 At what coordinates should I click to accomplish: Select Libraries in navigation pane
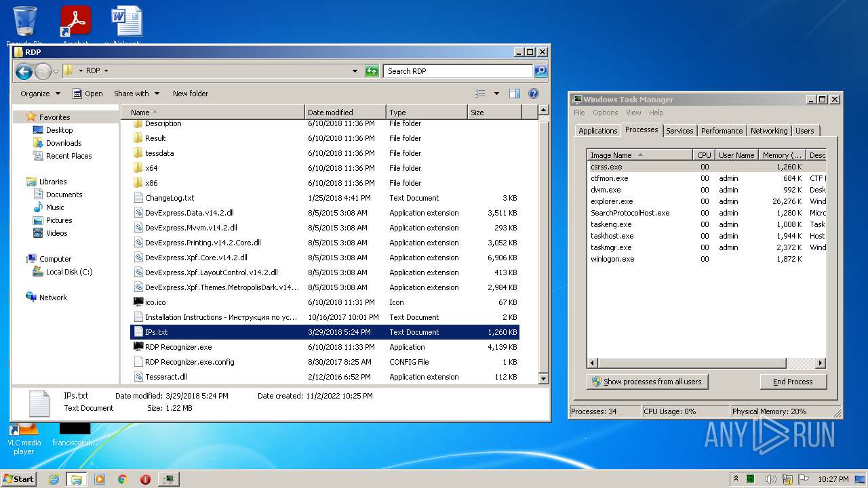(x=53, y=182)
